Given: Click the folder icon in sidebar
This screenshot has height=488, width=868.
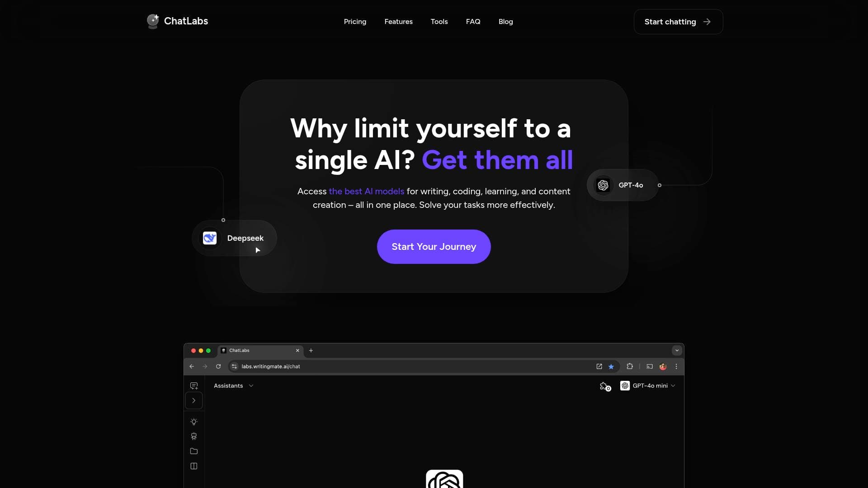Looking at the screenshot, I should tap(194, 451).
